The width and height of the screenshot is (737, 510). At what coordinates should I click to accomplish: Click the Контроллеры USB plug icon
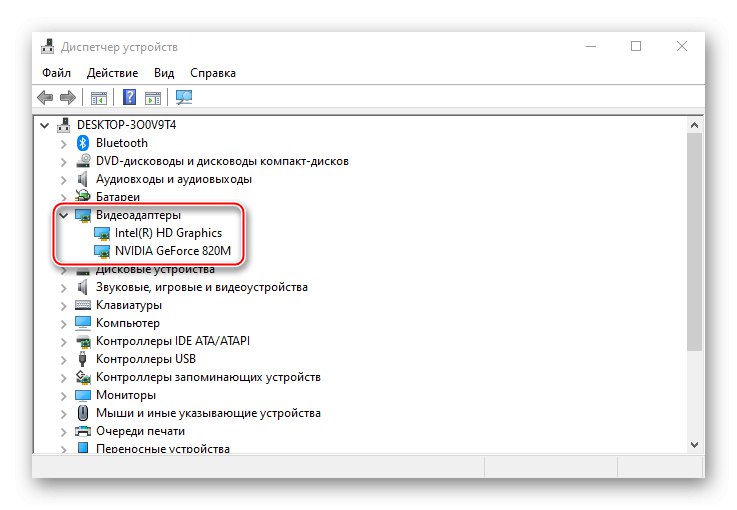pos(83,359)
